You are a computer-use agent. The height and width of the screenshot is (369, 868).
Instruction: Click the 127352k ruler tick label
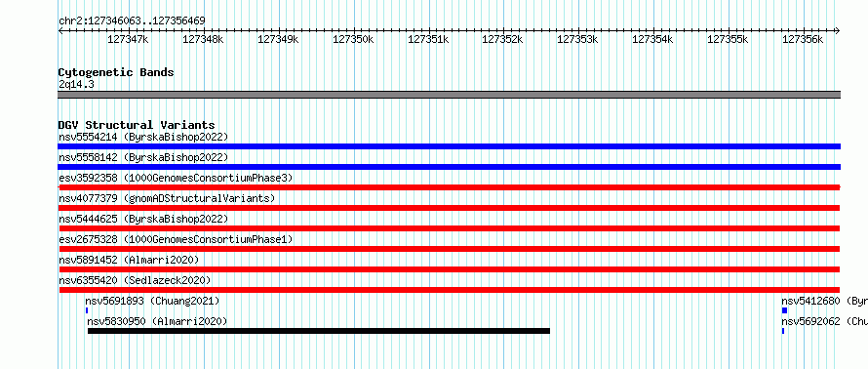(x=502, y=40)
